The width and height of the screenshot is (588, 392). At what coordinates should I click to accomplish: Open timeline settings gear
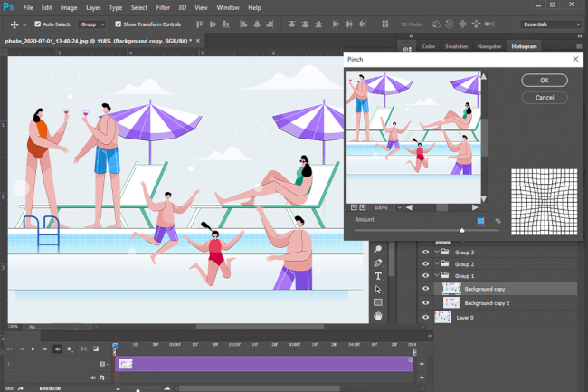pos(70,349)
